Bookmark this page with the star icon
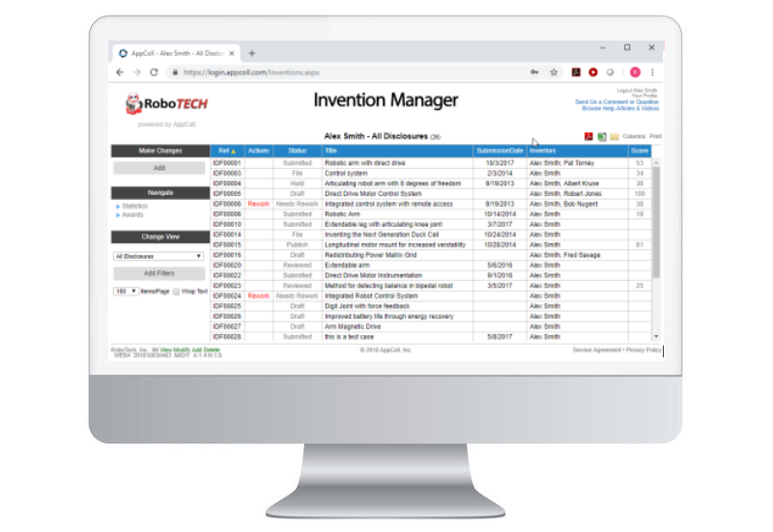The image size is (773, 532). tap(554, 72)
